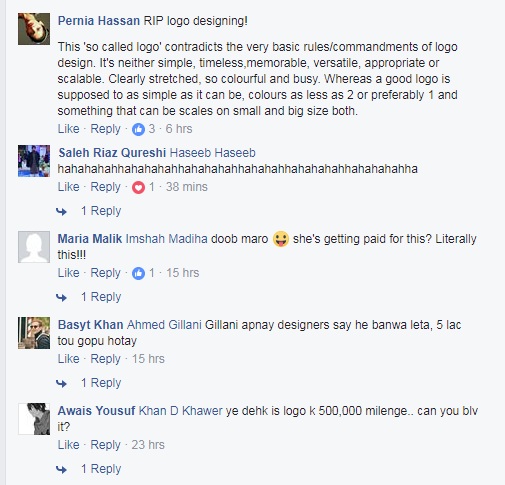Open Pernia Hassan's profile picture
The image size is (505, 485).
(x=34, y=29)
